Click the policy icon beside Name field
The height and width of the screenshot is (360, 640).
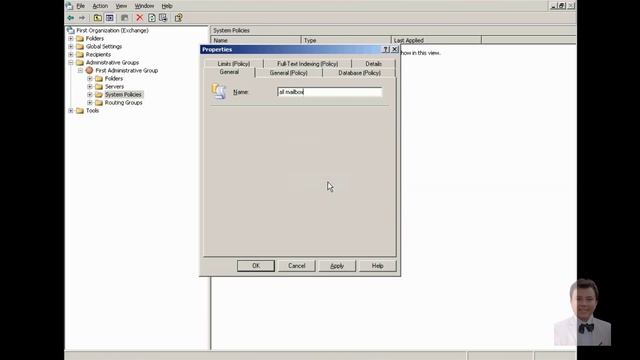(x=219, y=91)
